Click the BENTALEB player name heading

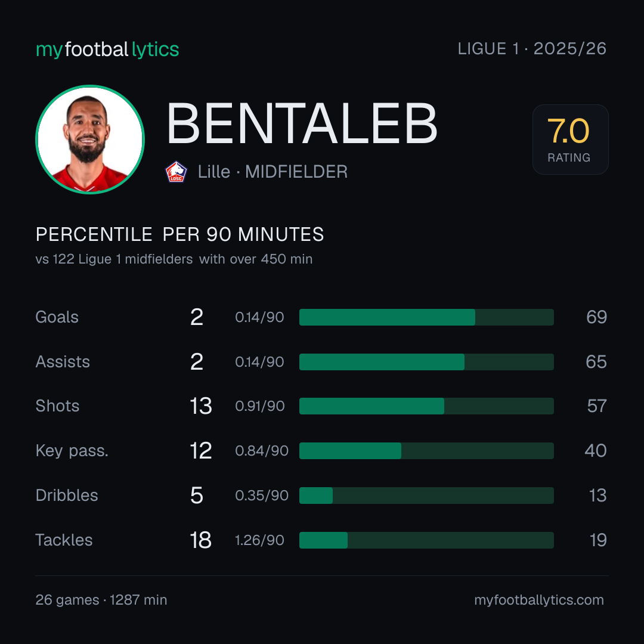(302, 123)
